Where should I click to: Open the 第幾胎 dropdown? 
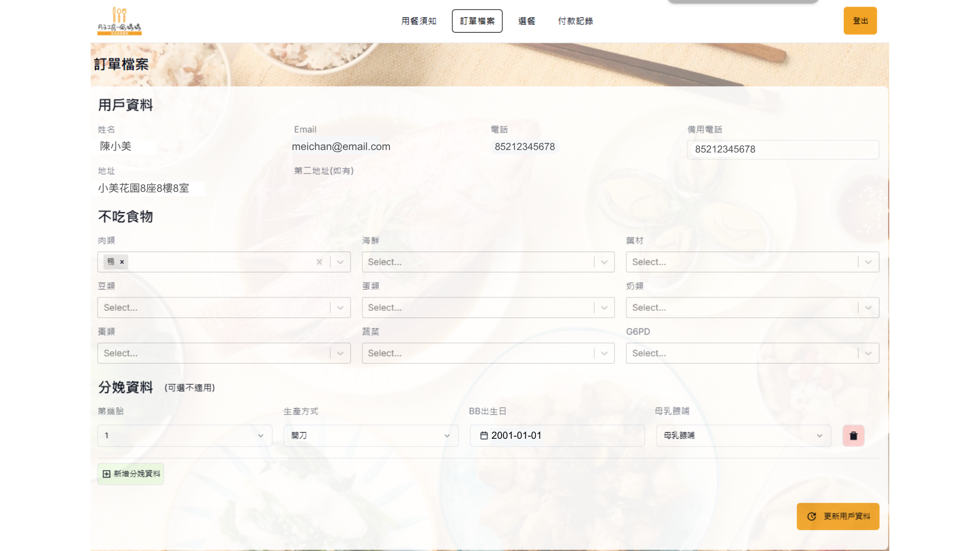point(184,436)
